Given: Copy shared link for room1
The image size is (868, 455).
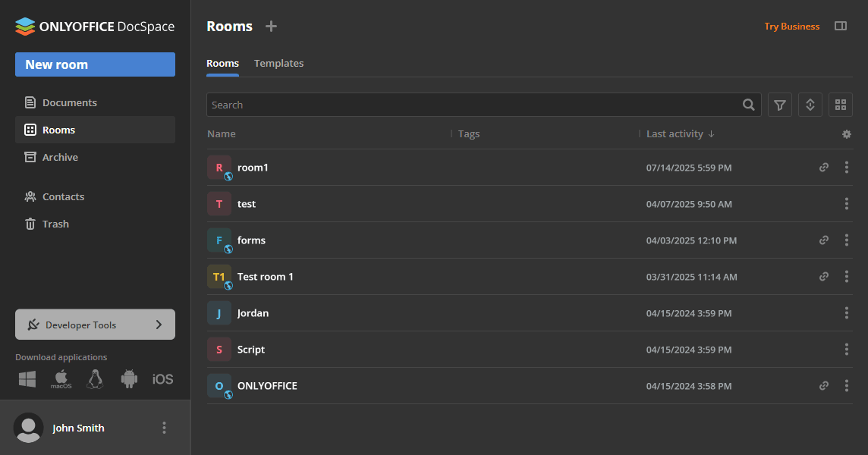Looking at the screenshot, I should 824,168.
